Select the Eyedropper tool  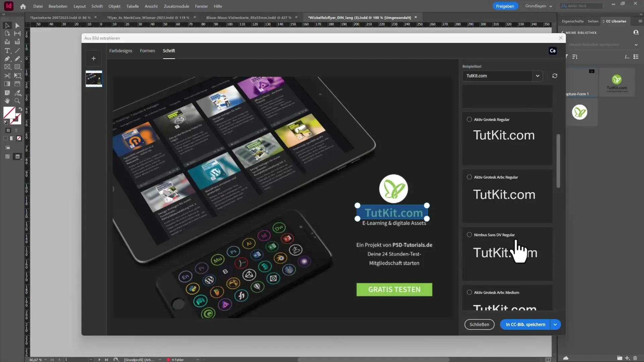coord(17,93)
